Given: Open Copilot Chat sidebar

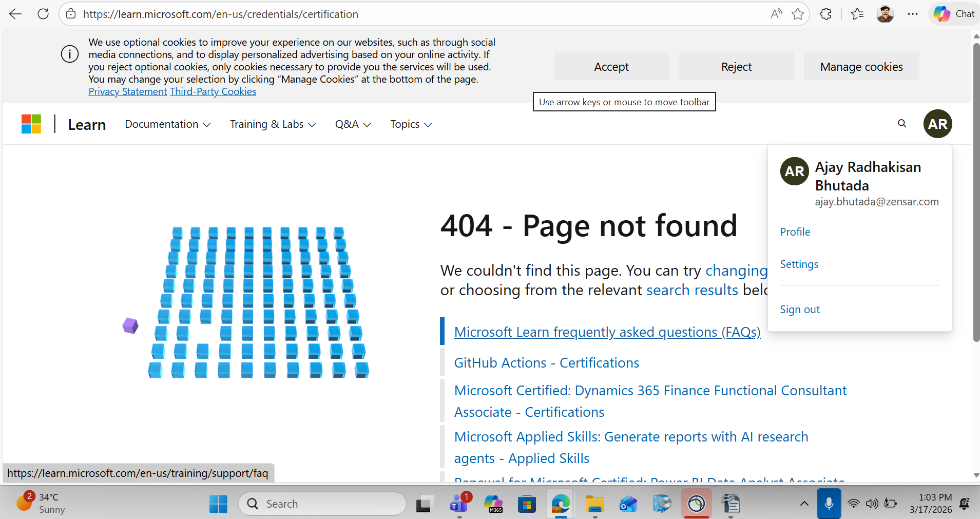Looking at the screenshot, I should pyautogui.click(x=954, y=14).
